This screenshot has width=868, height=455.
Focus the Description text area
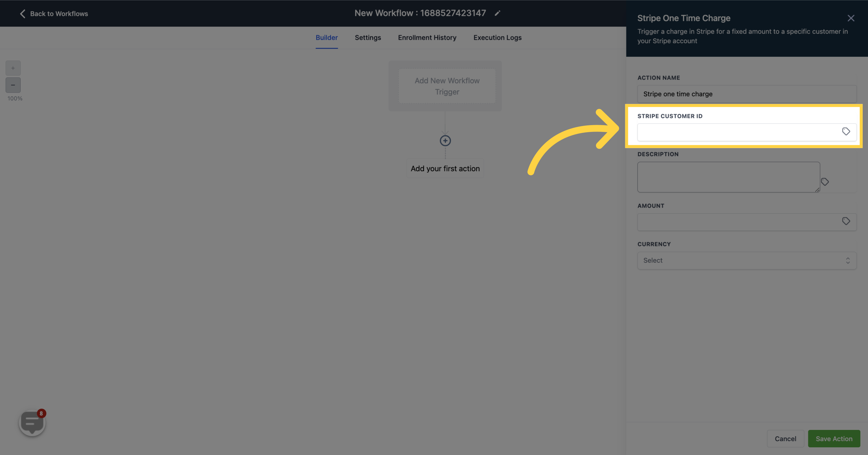729,177
